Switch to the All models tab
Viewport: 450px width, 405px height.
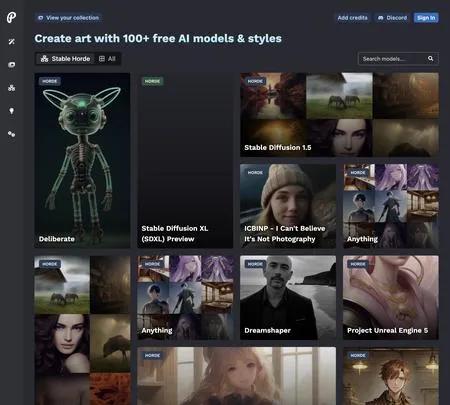coord(107,59)
